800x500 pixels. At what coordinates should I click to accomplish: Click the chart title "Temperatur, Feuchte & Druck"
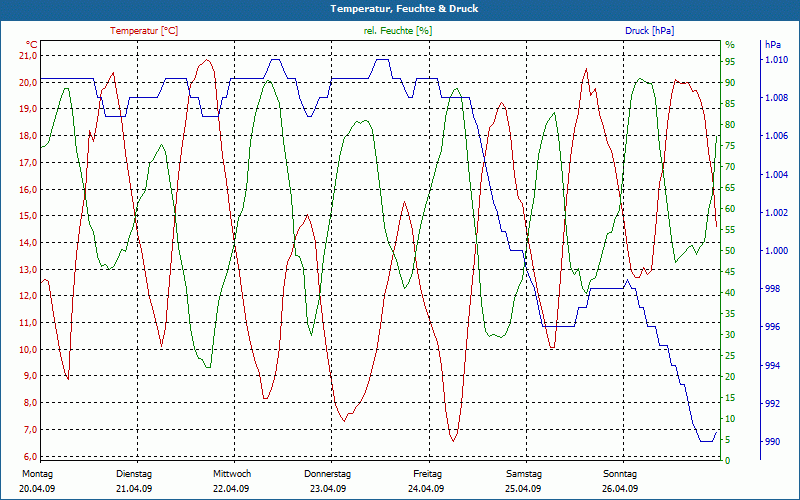click(x=404, y=9)
